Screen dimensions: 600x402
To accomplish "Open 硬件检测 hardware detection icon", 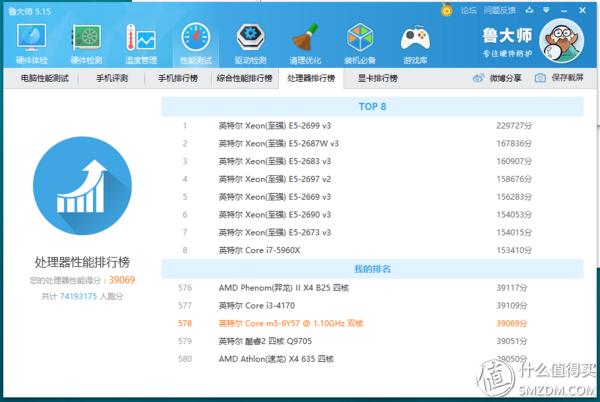I will tap(86, 44).
